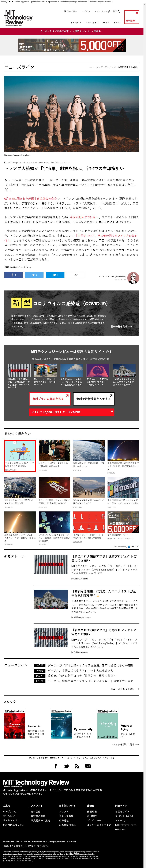Open footer link プライバシー
Viewport: 146px width, 868px height.
[94, 821]
